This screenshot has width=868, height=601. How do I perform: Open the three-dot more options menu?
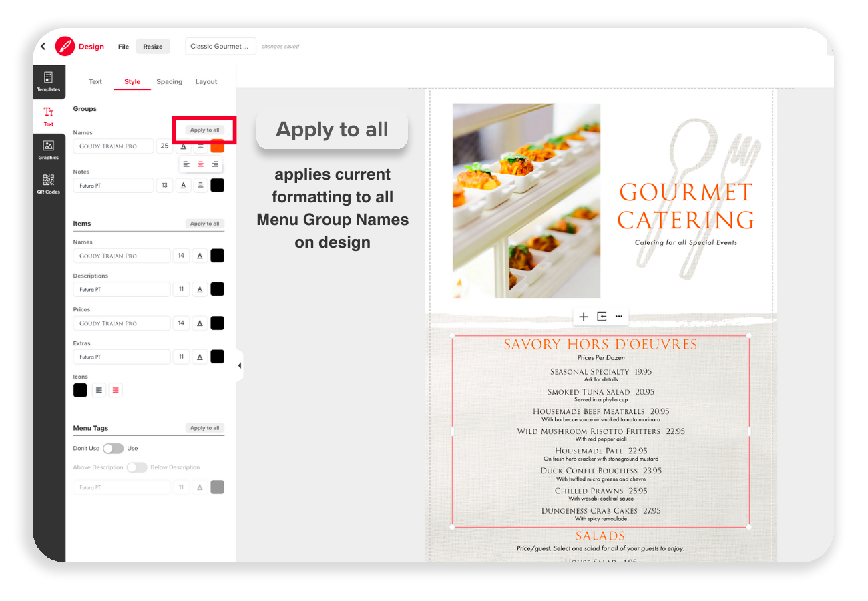[619, 316]
